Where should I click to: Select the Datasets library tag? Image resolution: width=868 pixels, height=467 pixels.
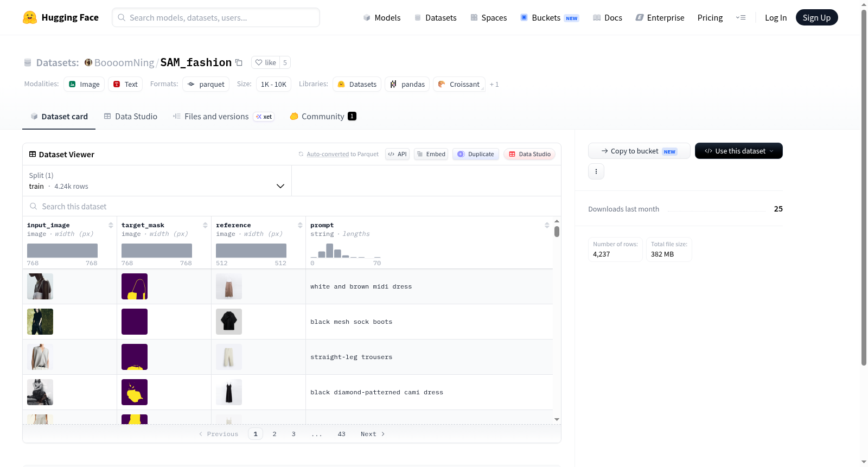357,84
